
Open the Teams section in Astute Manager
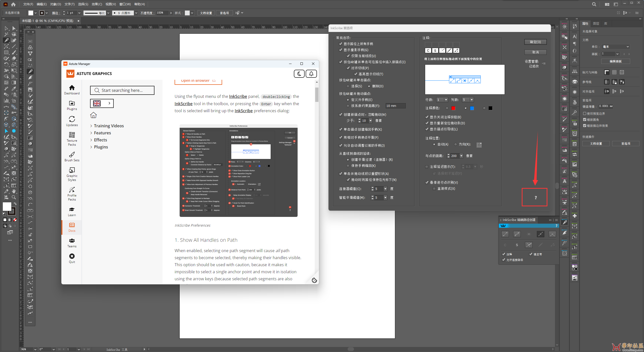tap(72, 243)
